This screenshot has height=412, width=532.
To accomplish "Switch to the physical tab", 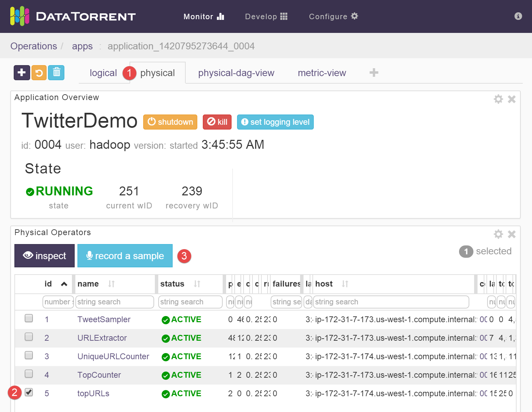I will (x=158, y=73).
